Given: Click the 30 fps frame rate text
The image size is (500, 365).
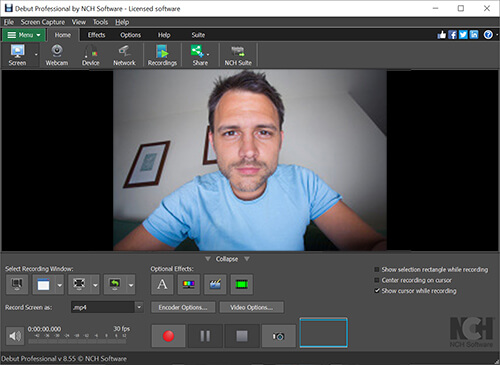Looking at the screenshot, I should point(122,329).
